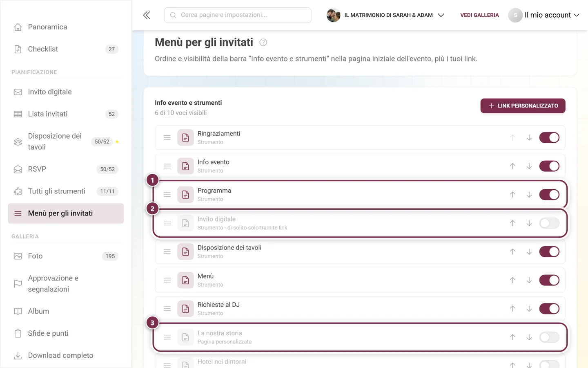Screen dimensions: 588x368
Task: Expand the Il mio account menu
Action: tap(544, 15)
